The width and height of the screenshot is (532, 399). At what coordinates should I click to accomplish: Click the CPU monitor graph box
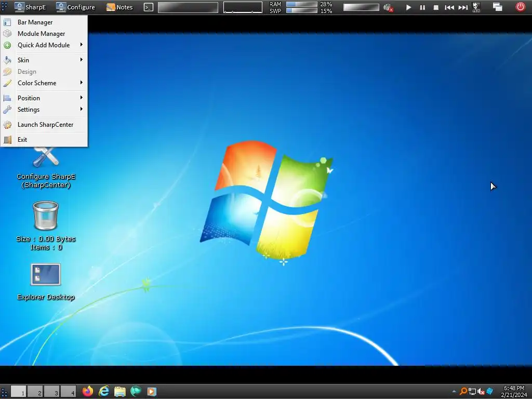(243, 7)
